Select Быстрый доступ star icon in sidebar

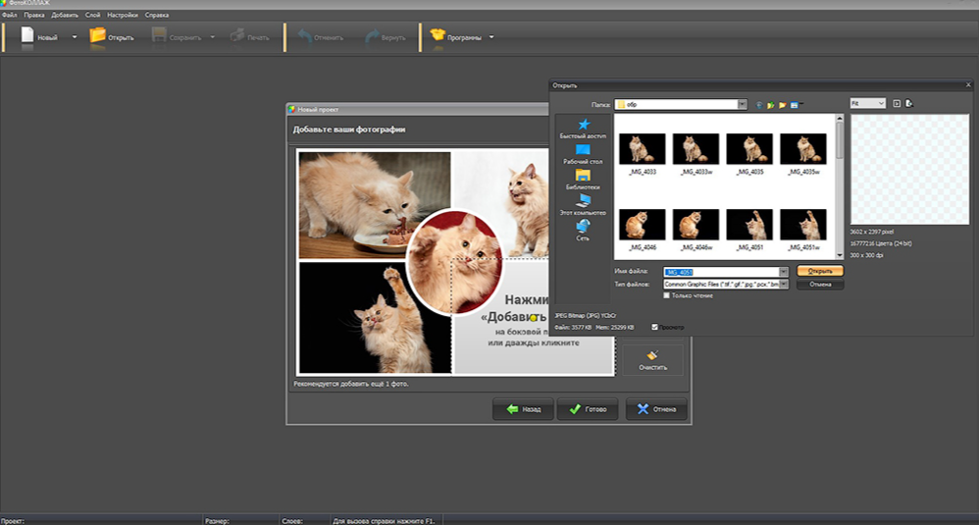pos(583,125)
